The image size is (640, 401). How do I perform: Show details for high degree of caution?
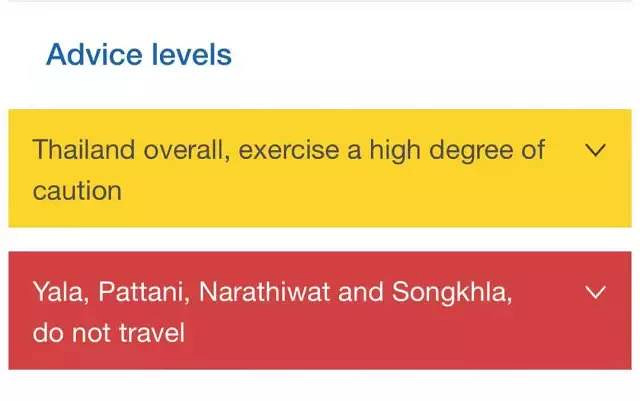pyautogui.click(x=595, y=150)
